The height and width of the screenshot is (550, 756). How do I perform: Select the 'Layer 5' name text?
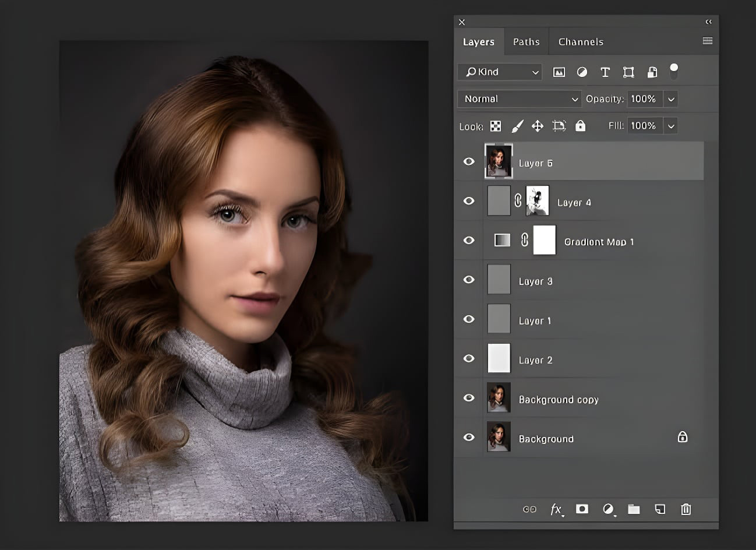point(536,163)
